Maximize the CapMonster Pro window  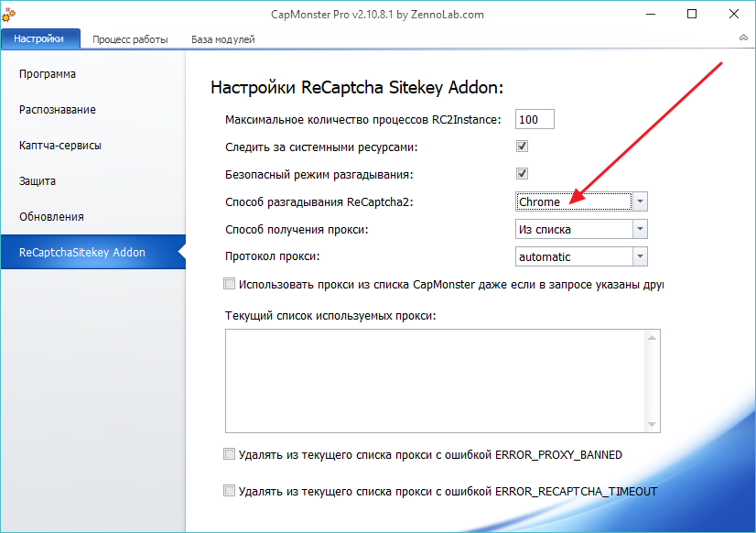692,14
